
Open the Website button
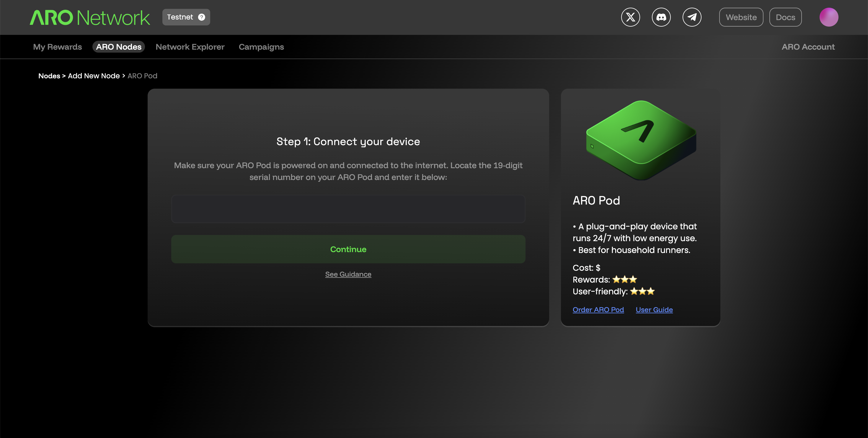pyautogui.click(x=741, y=17)
